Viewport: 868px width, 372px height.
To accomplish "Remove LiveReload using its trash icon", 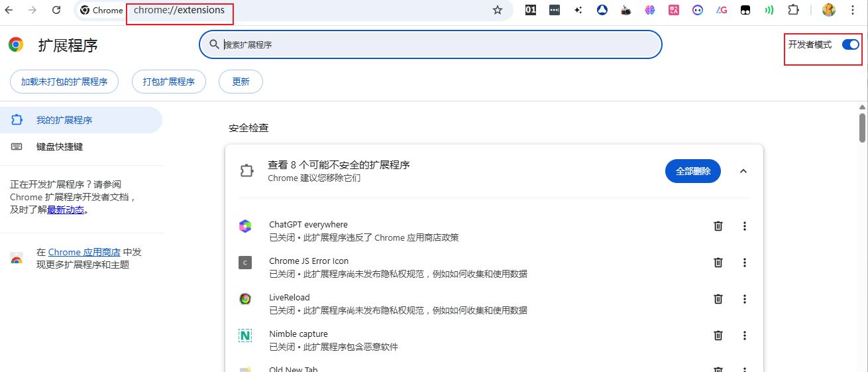I will [718, 299].
